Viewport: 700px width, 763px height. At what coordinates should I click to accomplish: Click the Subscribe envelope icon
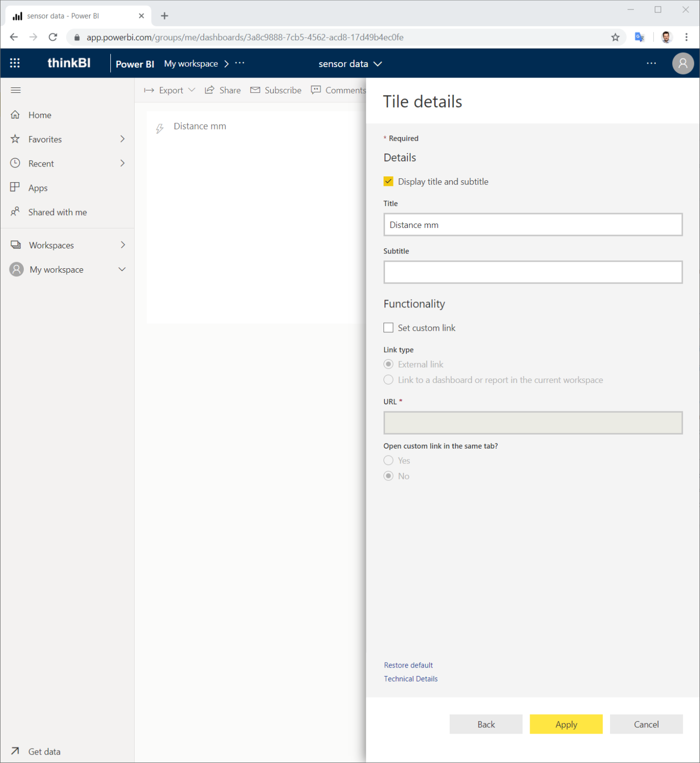click(255, 90)
